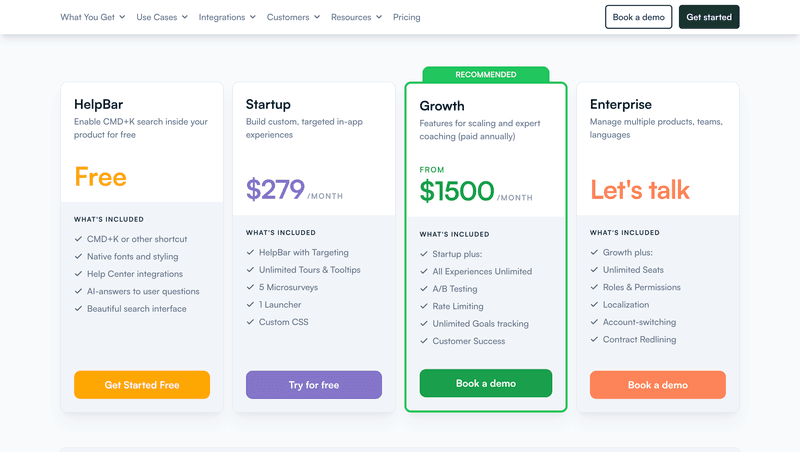
Task: Click checkmark beside 5 Microsurveys
Action: coord(250,287)
